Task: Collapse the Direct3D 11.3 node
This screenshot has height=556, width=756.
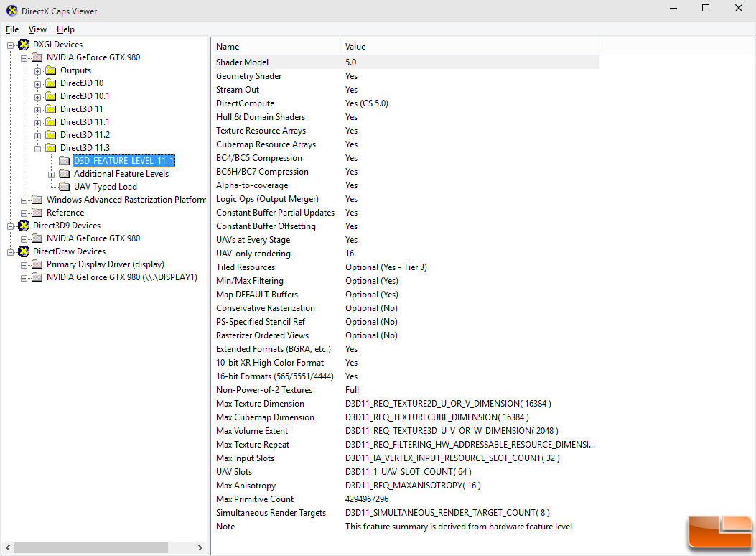Action: click(37, 149)
